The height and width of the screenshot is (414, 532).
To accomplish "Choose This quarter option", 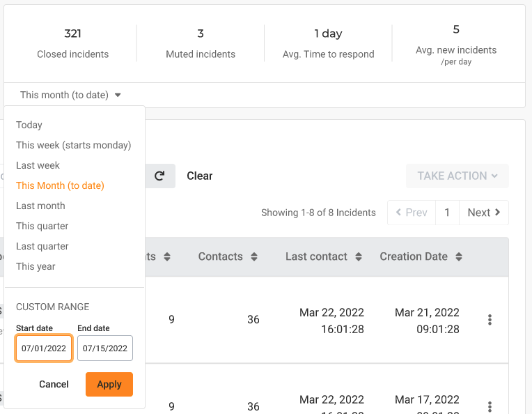I will coord(42,227).
